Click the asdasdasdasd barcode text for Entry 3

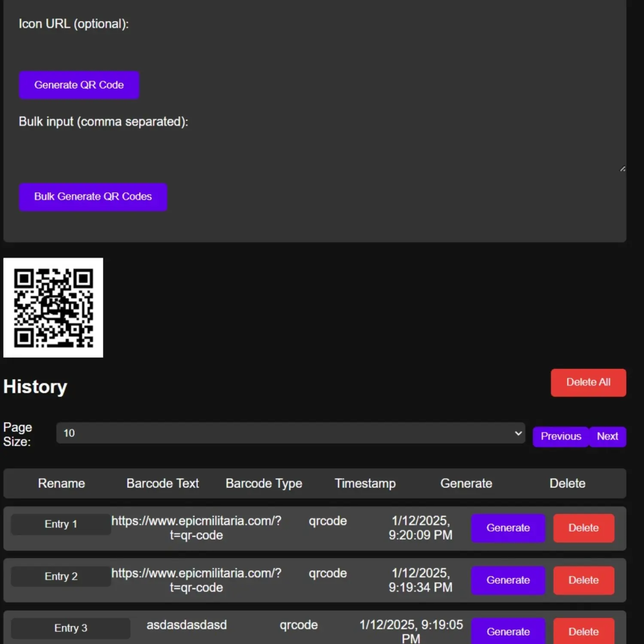tap(187, 625)
